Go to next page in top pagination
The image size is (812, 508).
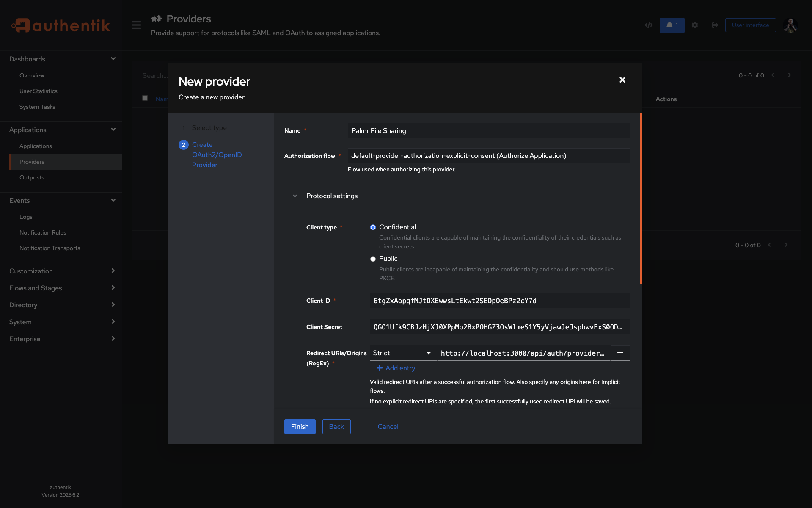pos(789,75)
